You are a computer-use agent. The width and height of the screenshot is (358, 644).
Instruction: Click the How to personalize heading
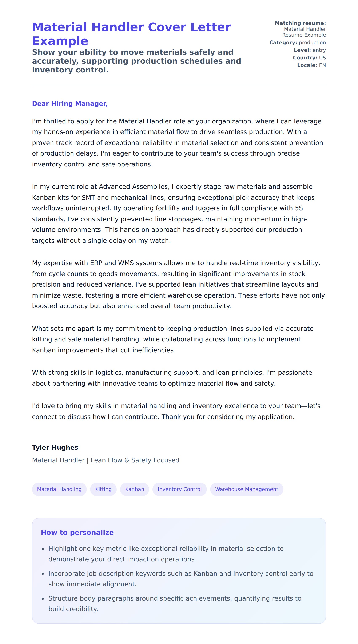coord(77,532)
